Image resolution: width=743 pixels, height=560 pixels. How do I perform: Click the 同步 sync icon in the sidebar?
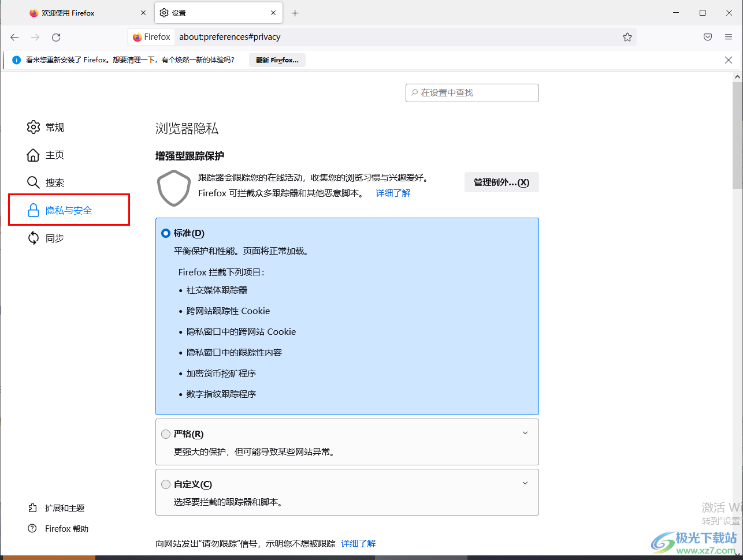pos(34,238)
